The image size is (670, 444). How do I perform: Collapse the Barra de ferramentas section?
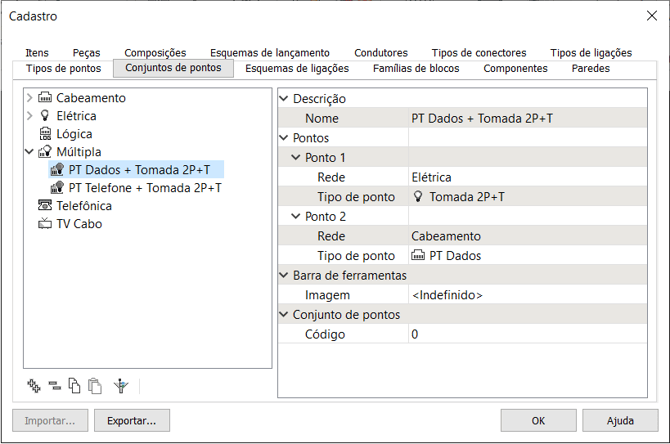click(283, 275)
